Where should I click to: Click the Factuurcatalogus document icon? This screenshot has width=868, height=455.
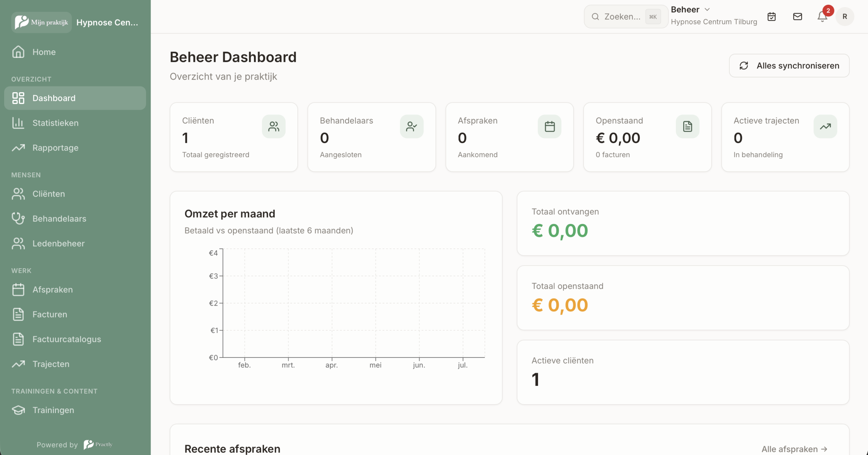18,339
